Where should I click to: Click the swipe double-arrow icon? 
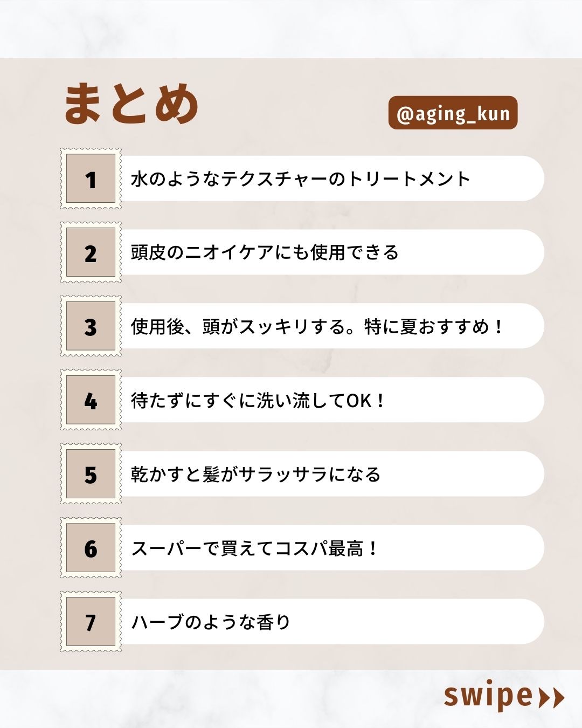551,697
